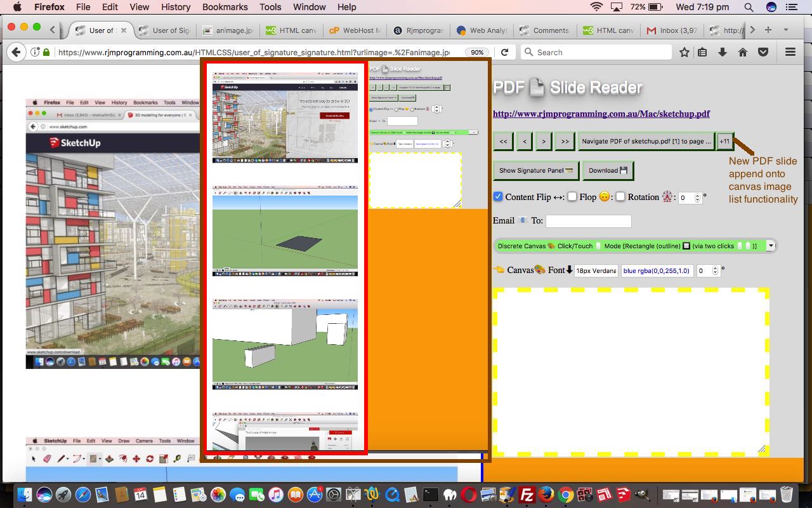Go to first PDF page with << button
This screenshot has width=812, height=508.
(x=503, y=142)
